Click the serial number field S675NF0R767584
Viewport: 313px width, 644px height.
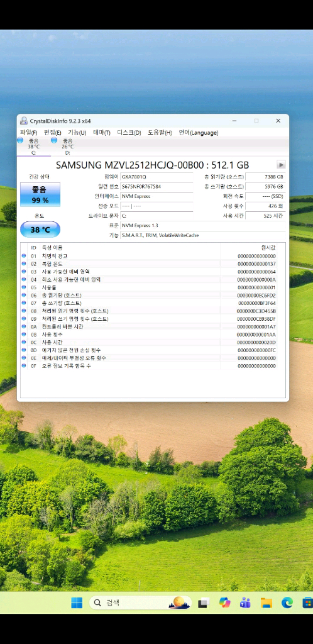coord(156,186)
